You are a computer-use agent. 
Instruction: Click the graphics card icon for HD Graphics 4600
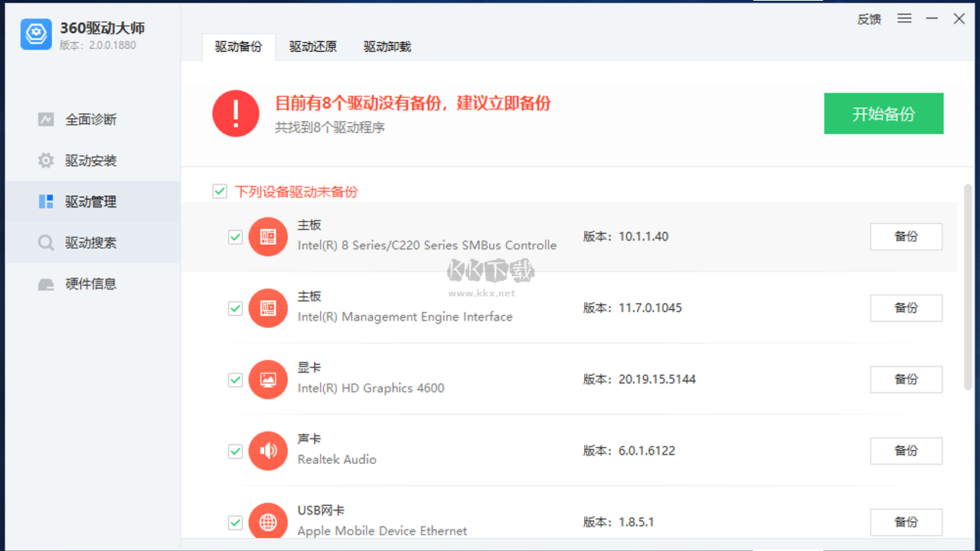(268, 379)
